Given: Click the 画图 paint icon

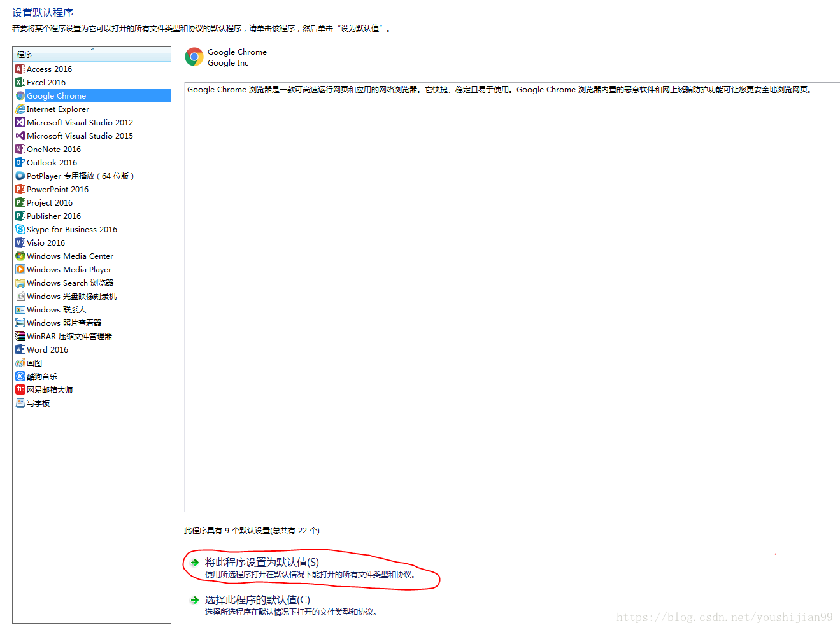Looking at the screenshot, I should [x=20, y=363].
